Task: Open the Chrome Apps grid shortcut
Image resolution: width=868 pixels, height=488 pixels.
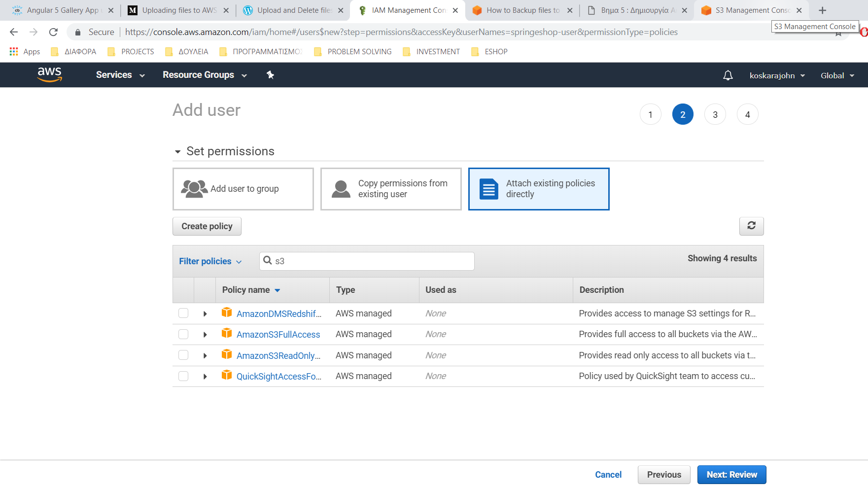Action: tap(25, 51)
